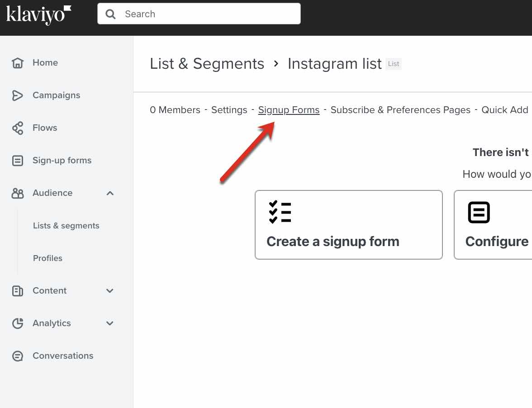Click the Create a signup form checklist icon
The height and width of the screenshot is (408, 532).
(280, 212)
